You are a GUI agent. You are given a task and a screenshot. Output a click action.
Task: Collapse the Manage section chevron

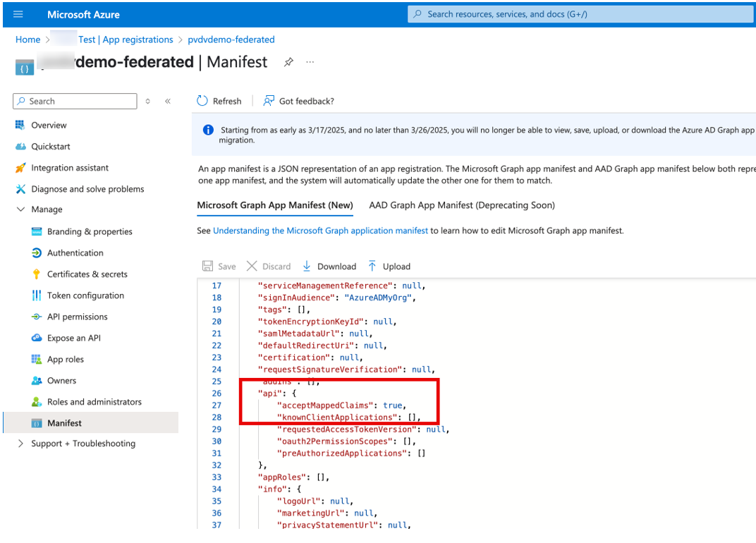pos(20,209)
